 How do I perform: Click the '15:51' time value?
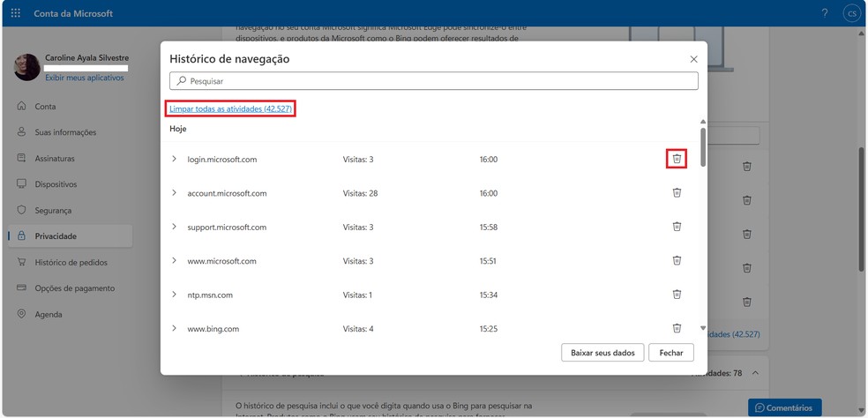pyautogui.click(x=489, y=261)
